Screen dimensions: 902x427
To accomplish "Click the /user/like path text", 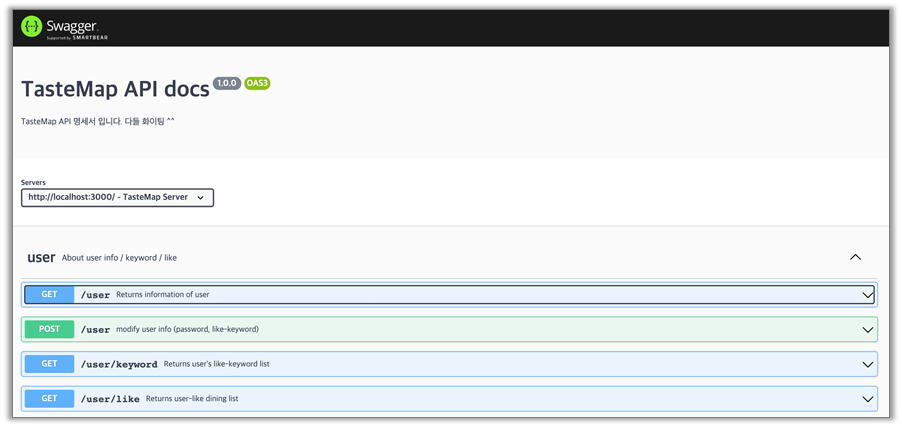I will pos(110,399).
